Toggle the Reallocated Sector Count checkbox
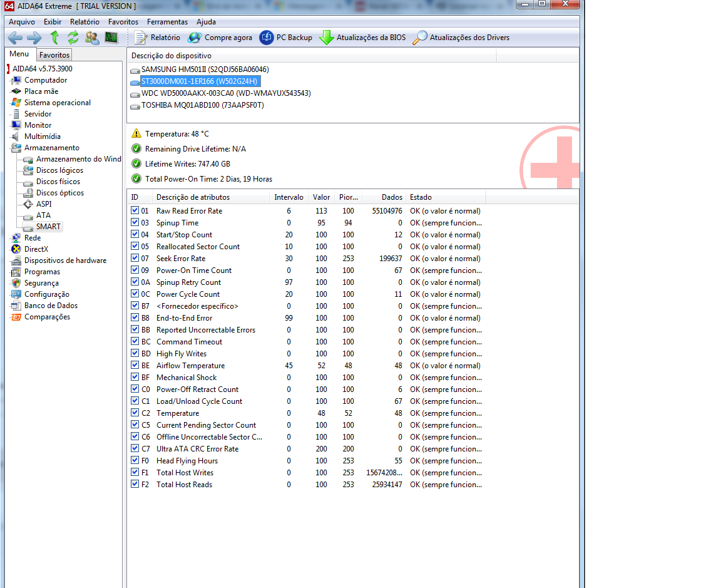 135,246
